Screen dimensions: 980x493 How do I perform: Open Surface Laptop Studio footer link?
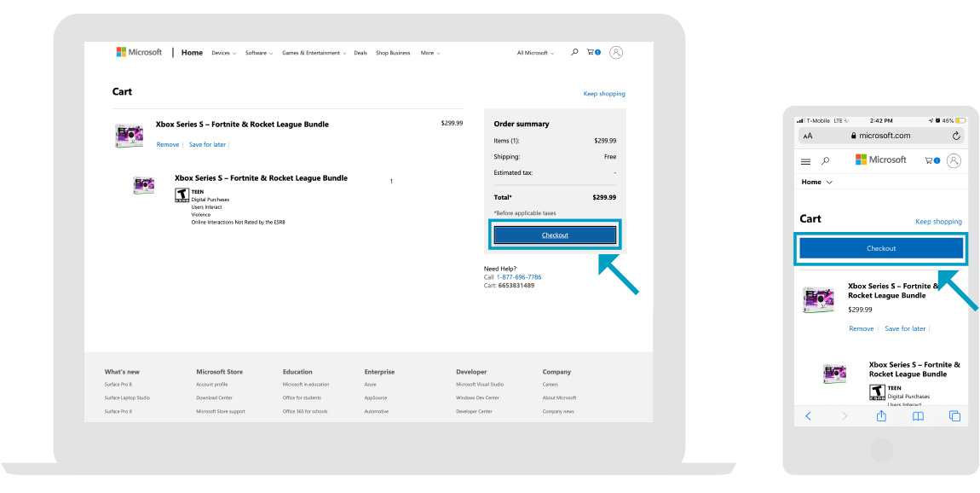pyautogui.click(x=127, y=398)
